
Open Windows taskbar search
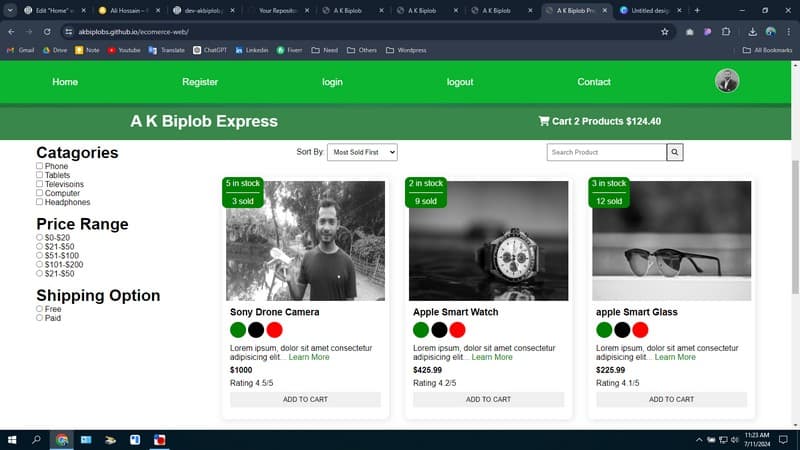pos(36,440)
